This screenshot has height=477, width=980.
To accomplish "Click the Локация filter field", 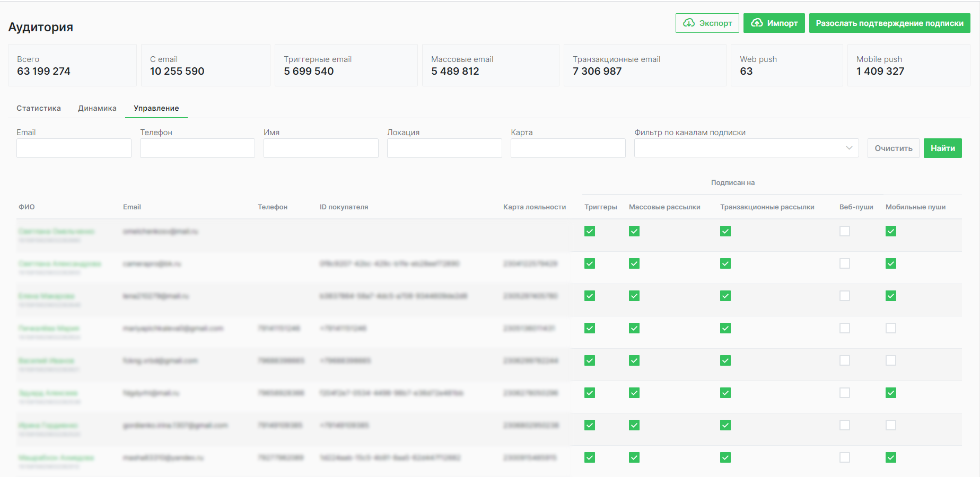I will pos(444,148).
